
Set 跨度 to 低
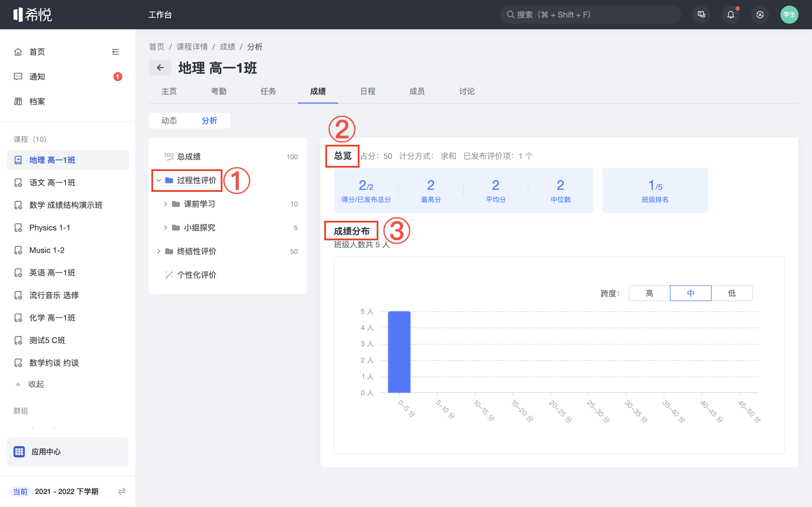coord(731,293)
